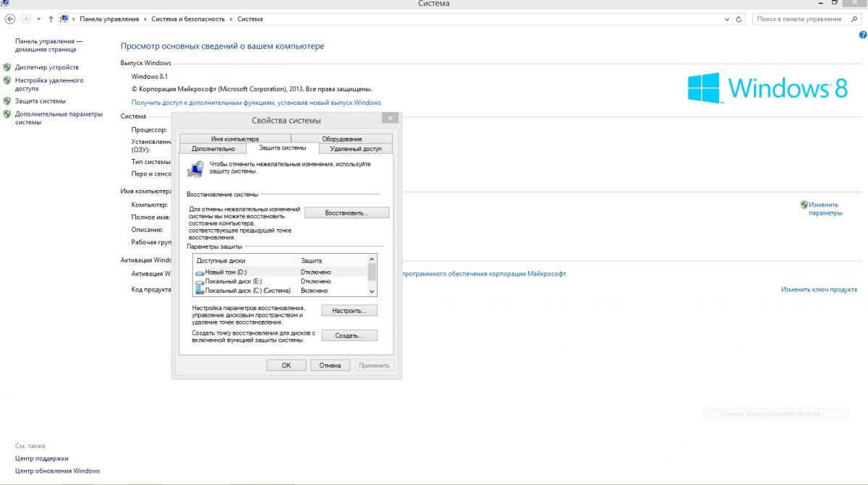Click the window icon in the title bar corner

click(x=4, y=4)
